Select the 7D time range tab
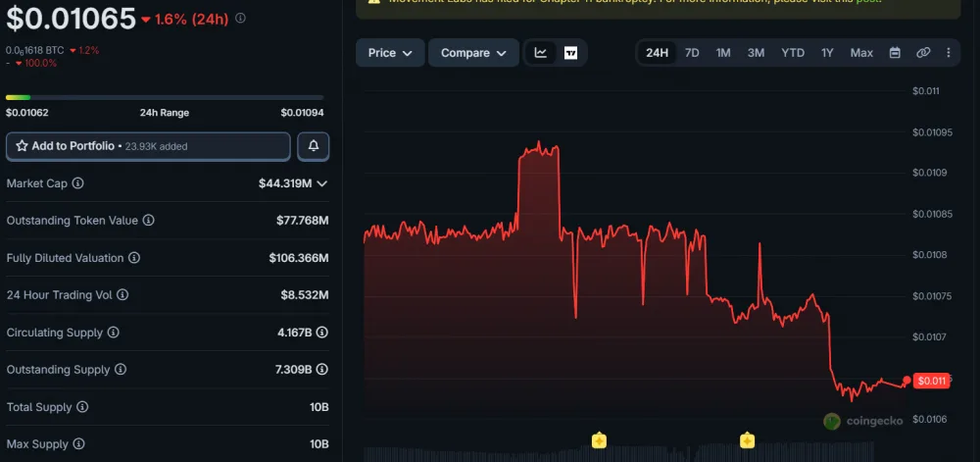 click(692, 53)
